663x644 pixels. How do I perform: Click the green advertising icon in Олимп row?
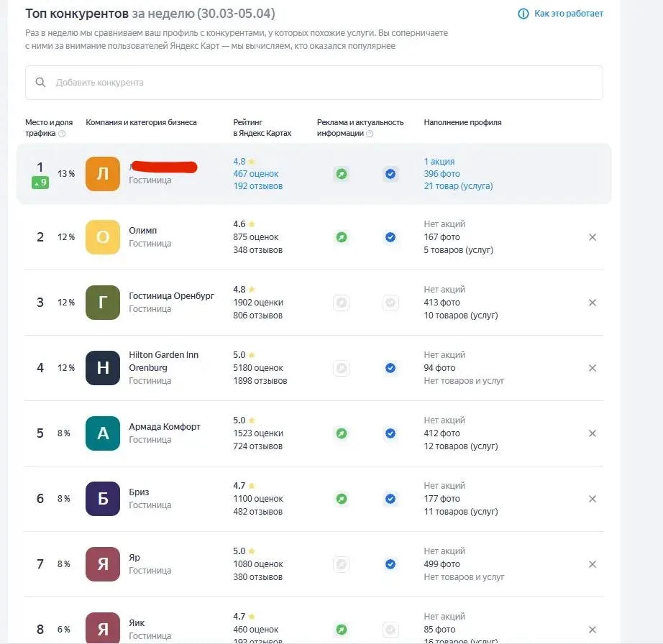pos(342,237)
